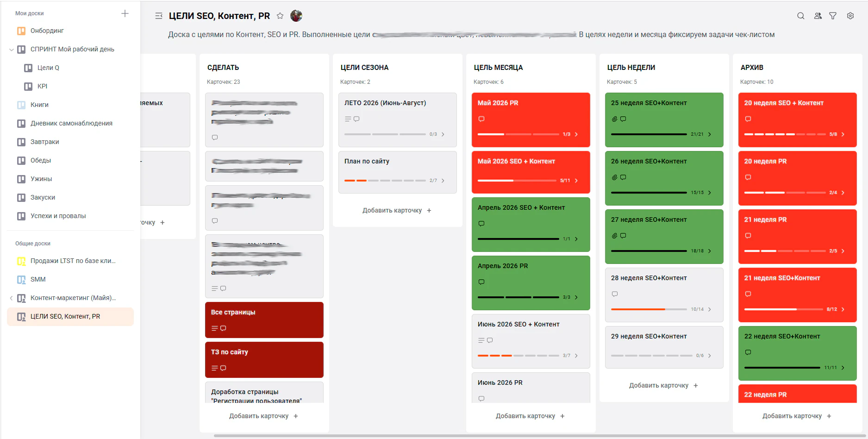Expand checklist arrow on Май 2026 PR card
This screenshot has width=868, height=439.
576,134
